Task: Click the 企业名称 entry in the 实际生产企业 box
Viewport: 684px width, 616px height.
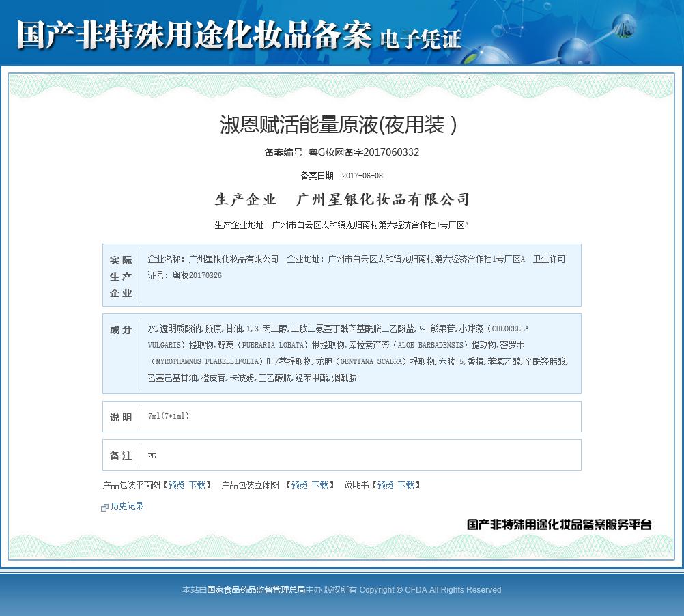Action: (213, 259)
